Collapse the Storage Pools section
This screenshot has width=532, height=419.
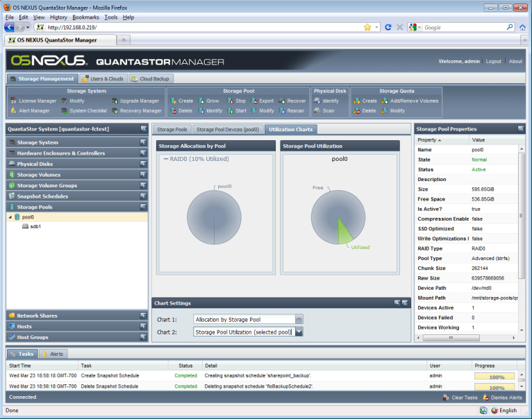tap(143, 207)
